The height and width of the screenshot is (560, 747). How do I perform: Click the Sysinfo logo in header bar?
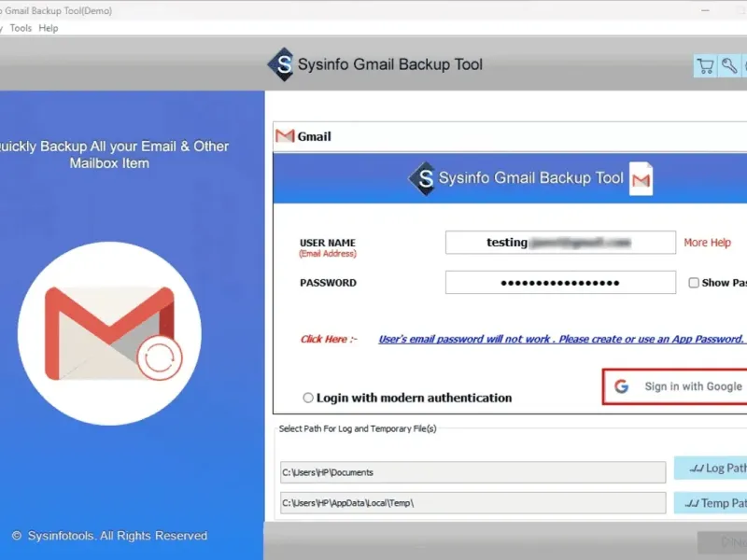point(280,63)
